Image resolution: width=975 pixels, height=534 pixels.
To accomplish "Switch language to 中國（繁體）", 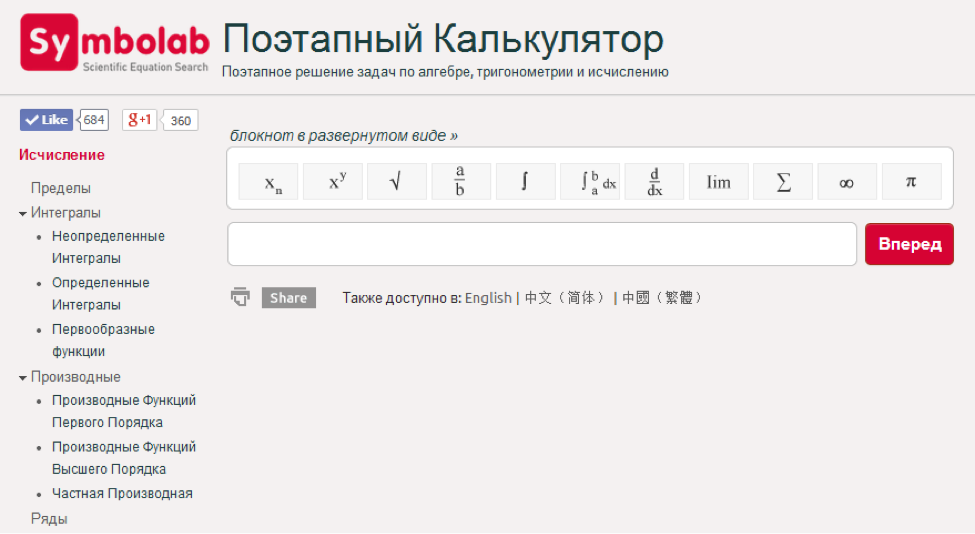I will (x=663, y=298).
